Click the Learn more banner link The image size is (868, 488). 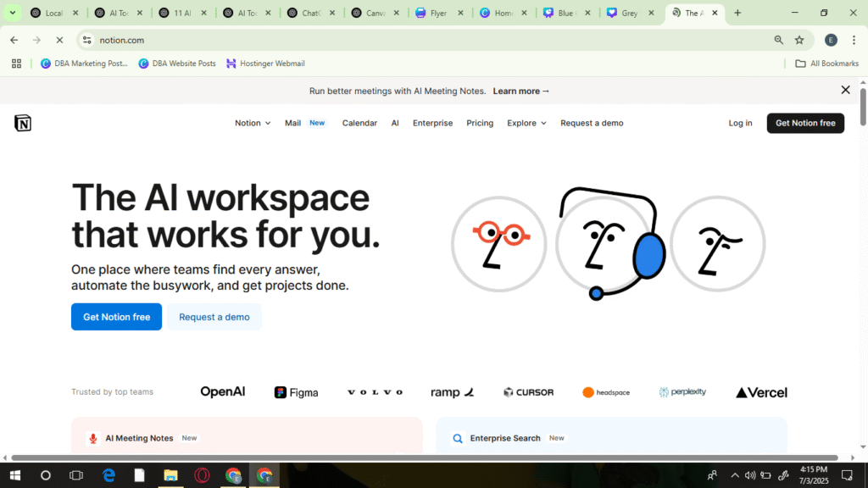pos(521,91)
